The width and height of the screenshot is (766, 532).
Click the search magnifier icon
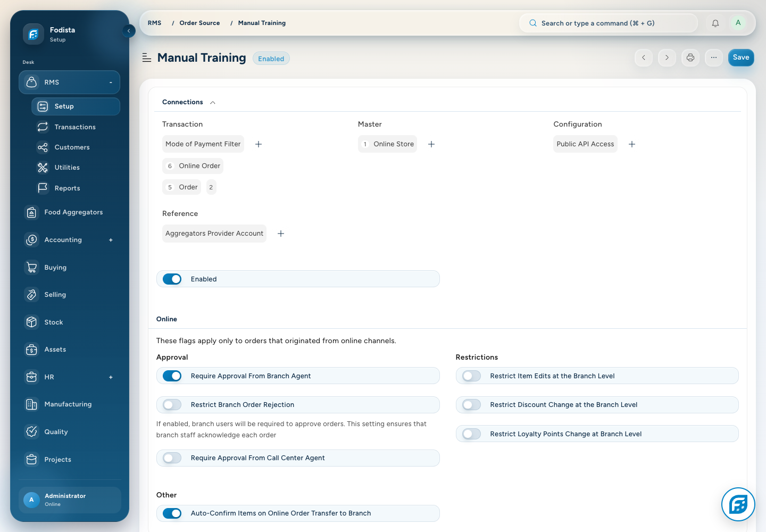pyautogui.click(x=532, y=23)
